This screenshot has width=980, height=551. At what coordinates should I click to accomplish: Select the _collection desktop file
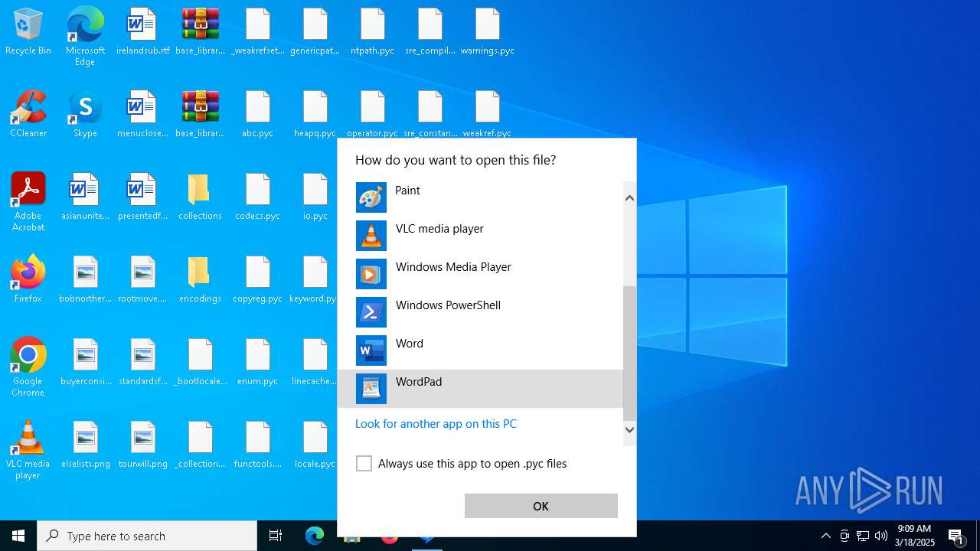coord(200,445)
